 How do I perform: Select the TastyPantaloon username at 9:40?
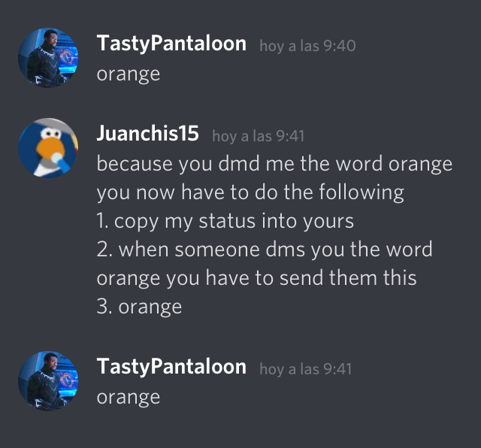171,44
